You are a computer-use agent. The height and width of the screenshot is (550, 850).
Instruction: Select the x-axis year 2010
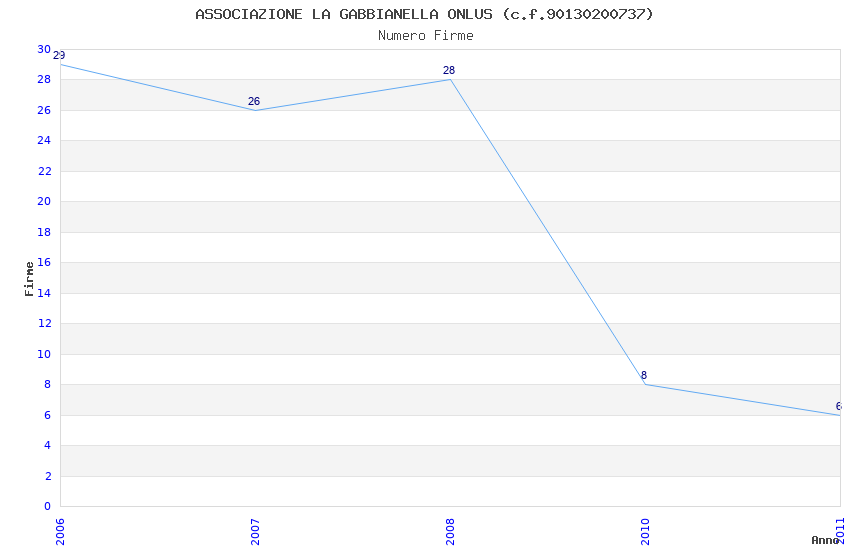tap(645, 532)
